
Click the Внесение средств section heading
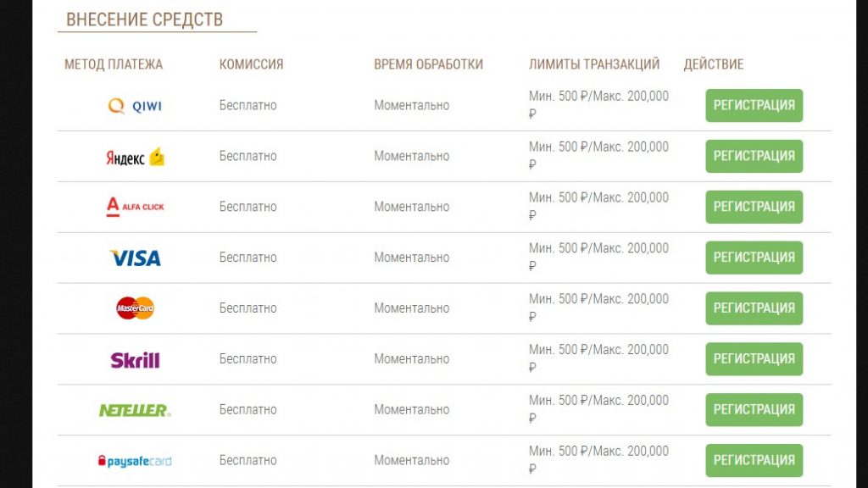click(x=144, y=19)
